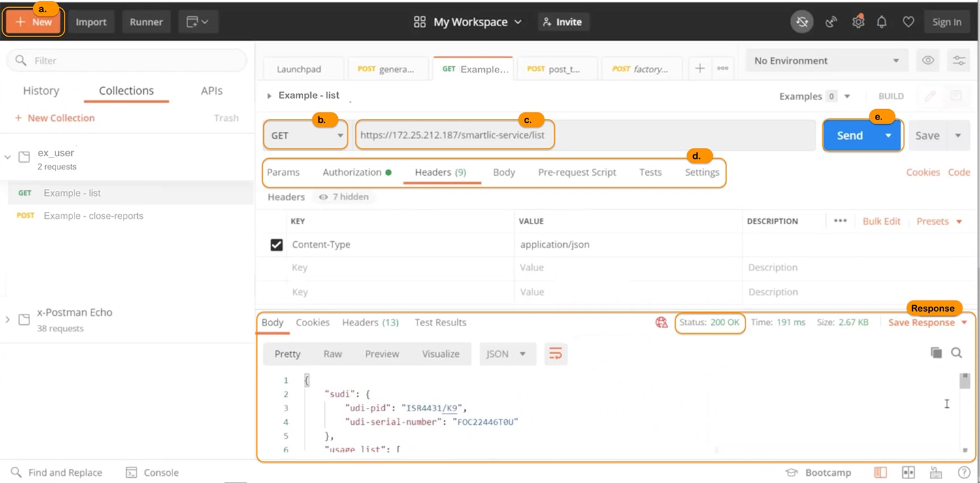Open the Send button dropdown arrow

tap(889, 135)
